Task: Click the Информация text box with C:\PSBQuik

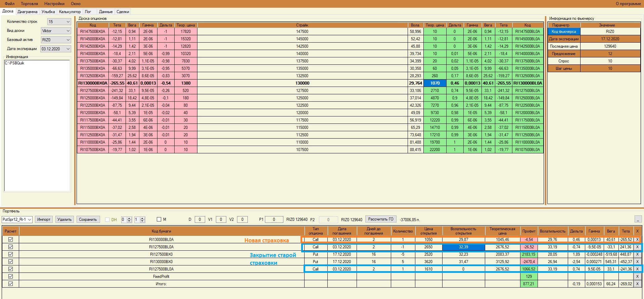Action: click(x=37, y=126)
